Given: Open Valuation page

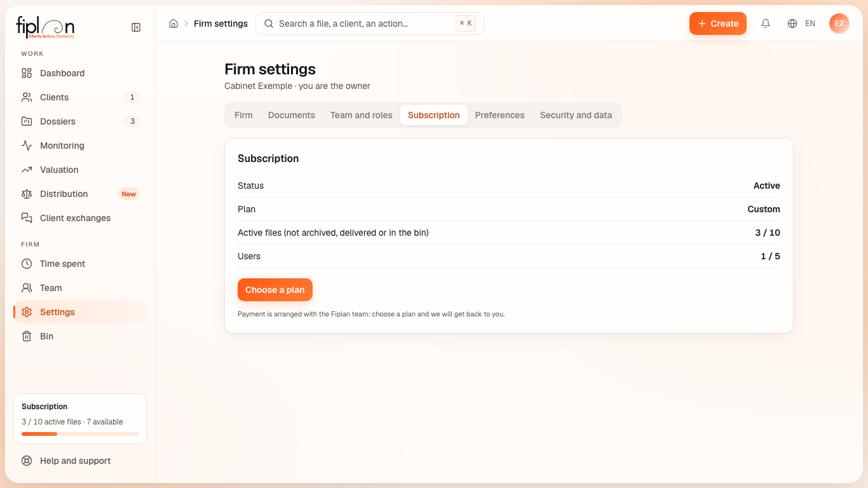Looking at the screenshot, I should click(x=80, y=170).
